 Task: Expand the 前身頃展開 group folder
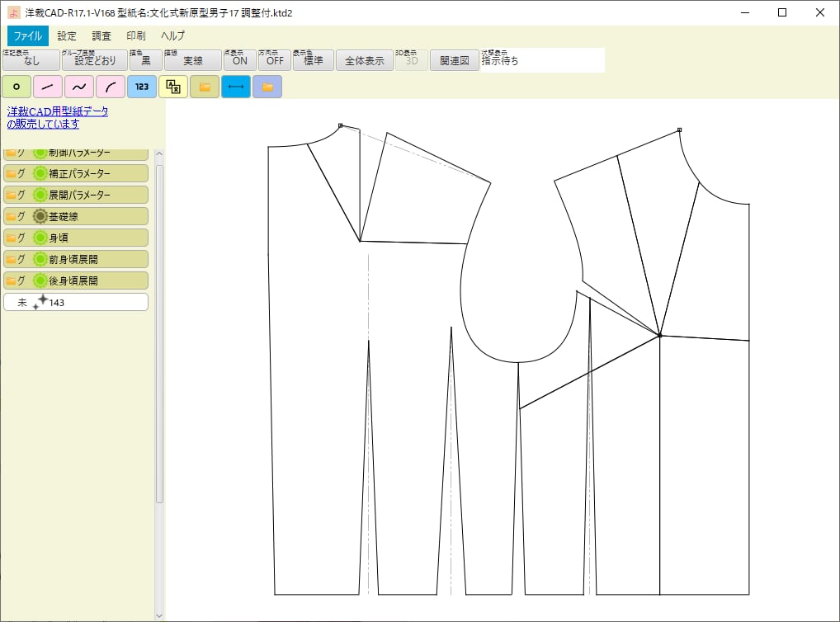(x=12, y=259)
